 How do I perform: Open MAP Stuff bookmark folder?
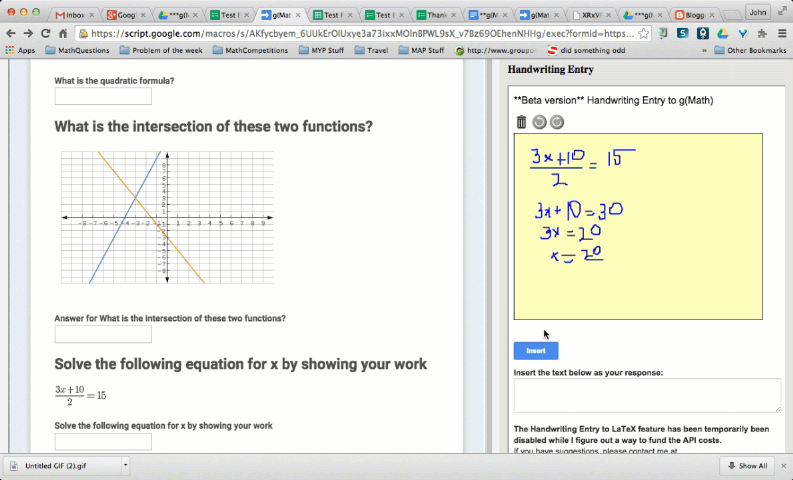(x=421, y=50)
